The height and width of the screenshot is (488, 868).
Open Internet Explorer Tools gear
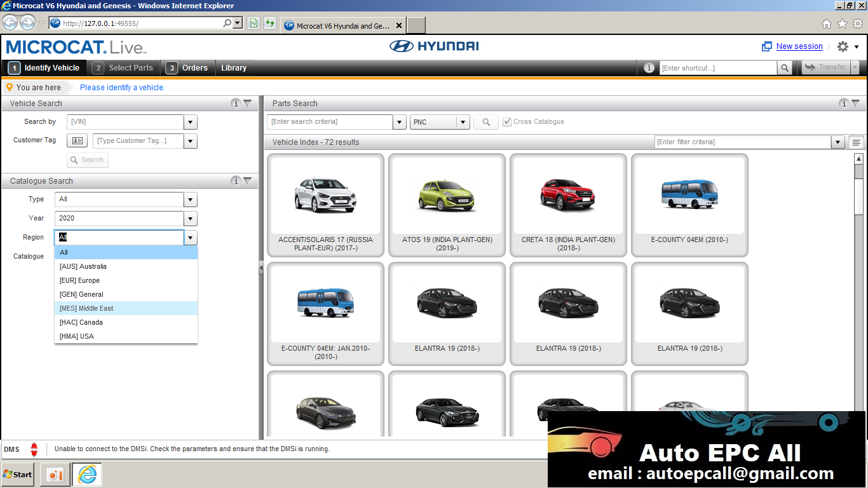tap(858, 24)
